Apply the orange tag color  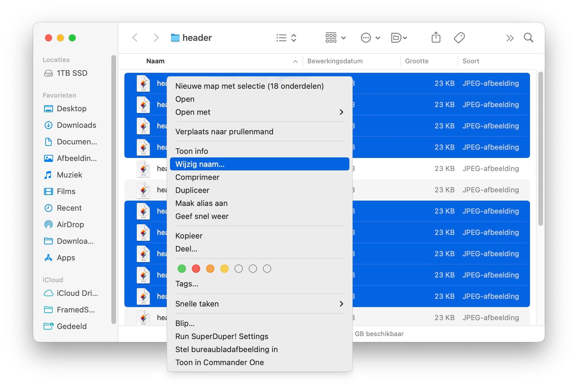[x=210, y=269]
